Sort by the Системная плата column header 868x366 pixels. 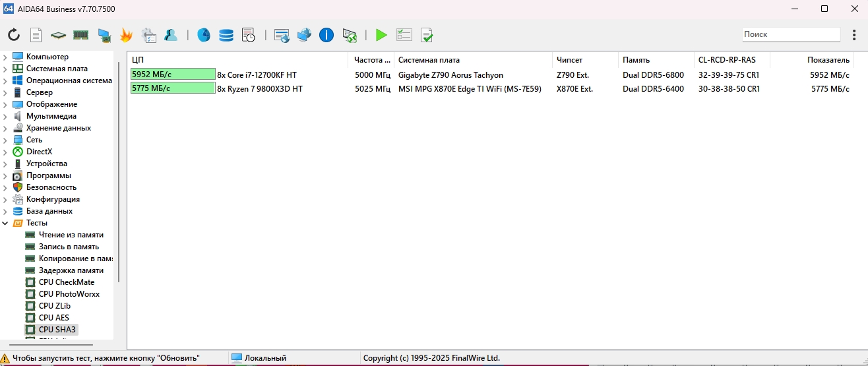pyautogui.click(x=473, y=60)
